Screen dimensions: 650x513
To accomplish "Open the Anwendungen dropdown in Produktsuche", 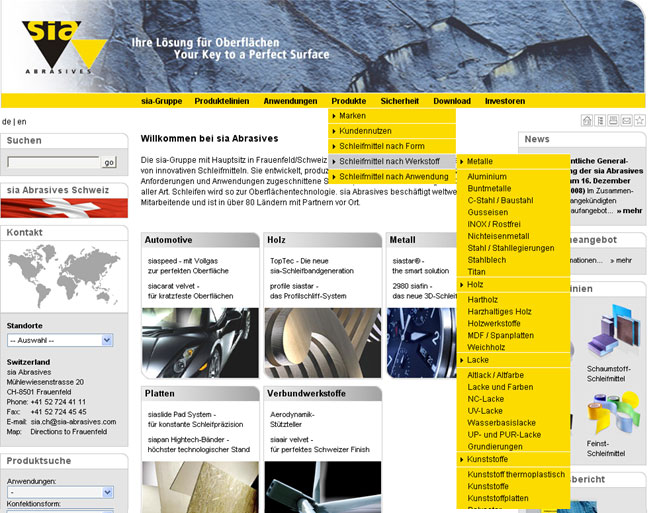I will (x=60, y=492).
